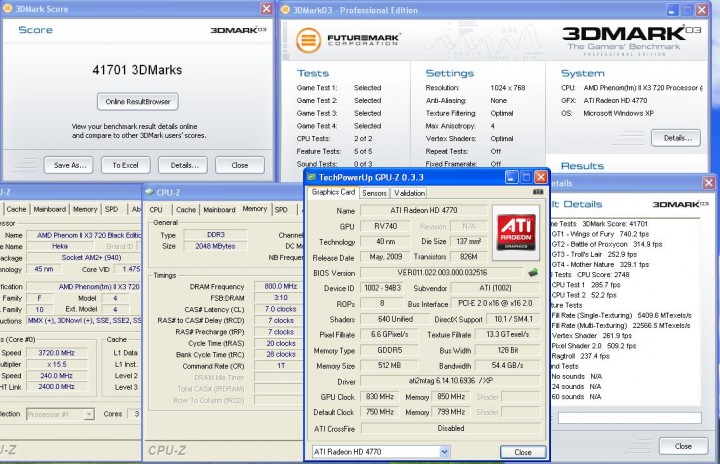
Task: Click the multiplier x 15.5 value
Action: (x=56, y=364)
